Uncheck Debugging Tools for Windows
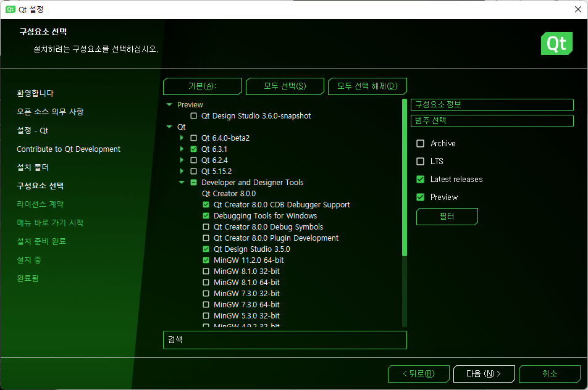Viewport: 588px width, 390px height. [x=206, y=216]
